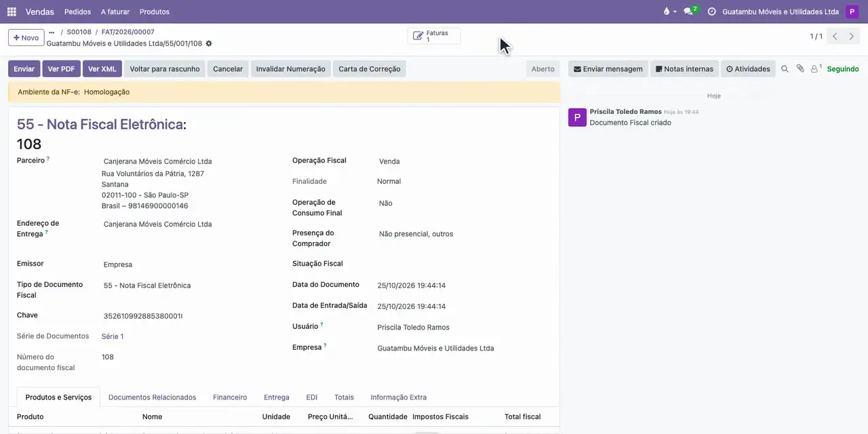
Task: Click the Parceiro help question mark
Action: tap(48, 159)
